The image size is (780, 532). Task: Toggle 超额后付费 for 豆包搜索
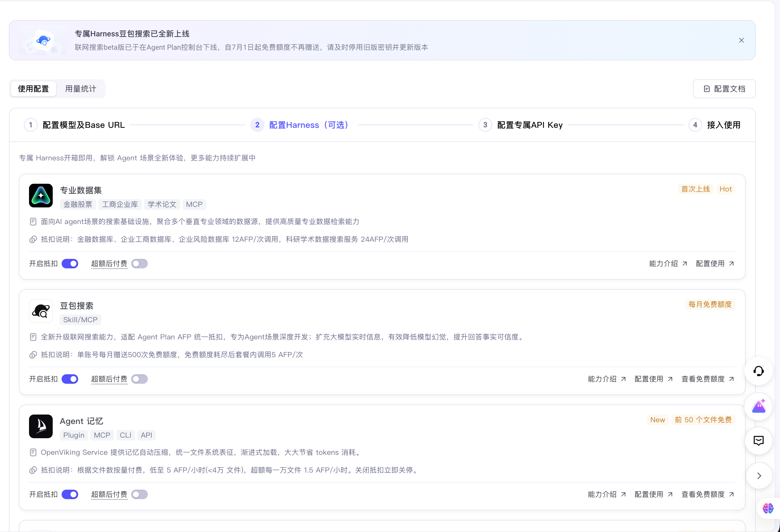(x=139, y=379)
